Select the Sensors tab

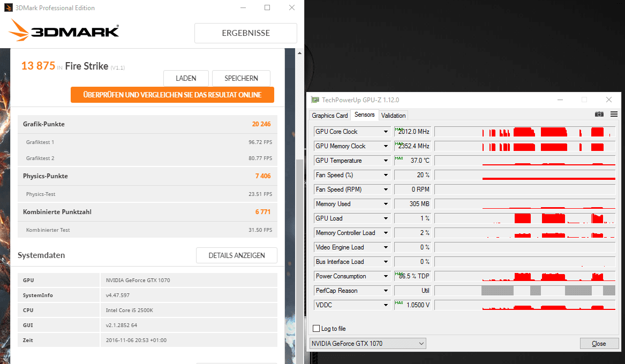[364, 115]
